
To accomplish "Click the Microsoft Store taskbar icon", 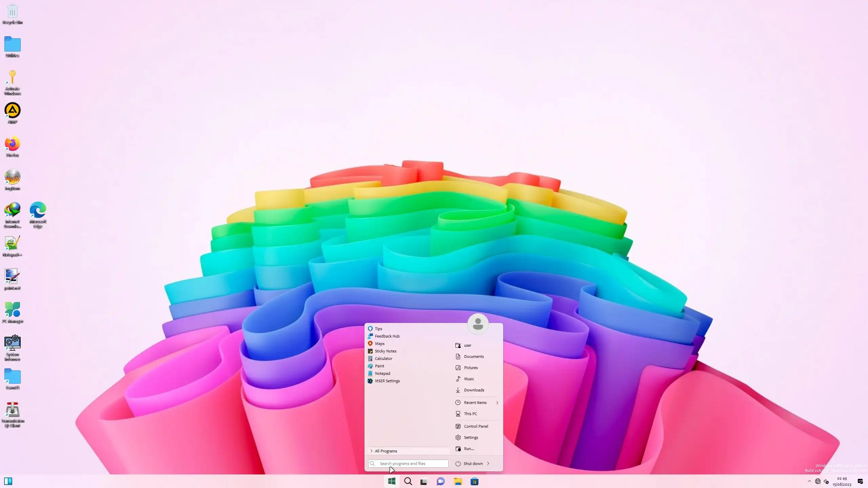I will (x=474, y=482).
